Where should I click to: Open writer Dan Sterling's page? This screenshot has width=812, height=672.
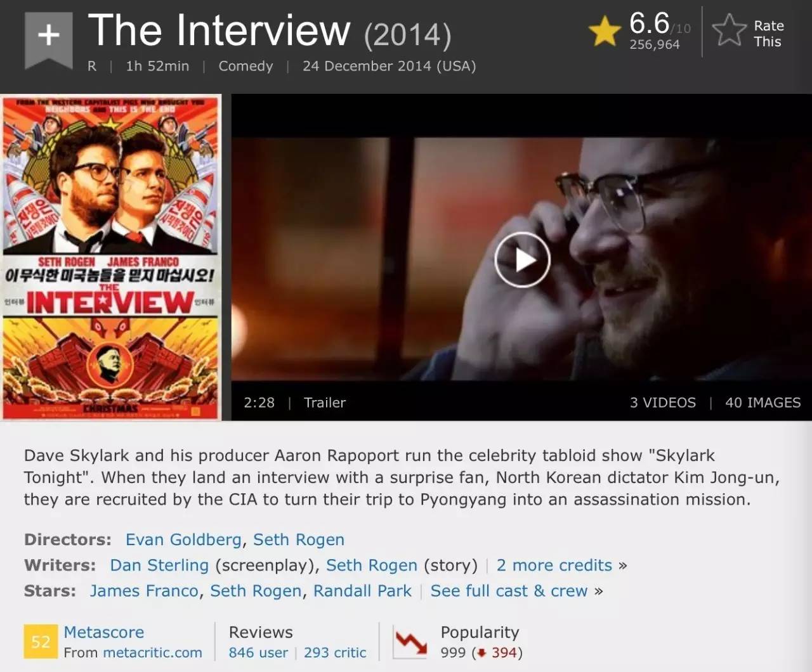tap(159, 565)
